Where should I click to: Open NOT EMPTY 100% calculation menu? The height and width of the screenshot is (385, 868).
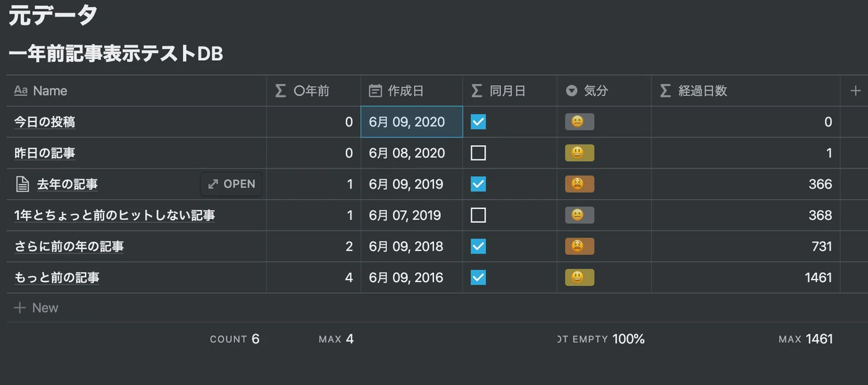coord(601,339)
